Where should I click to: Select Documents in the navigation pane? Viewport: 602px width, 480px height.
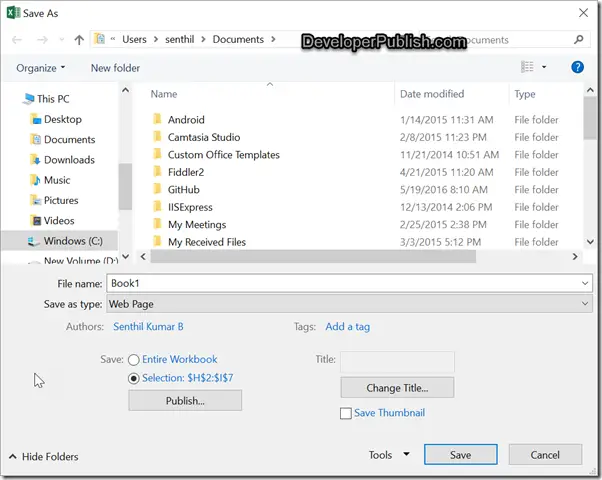pyautogui.click(x=63, y=139)
